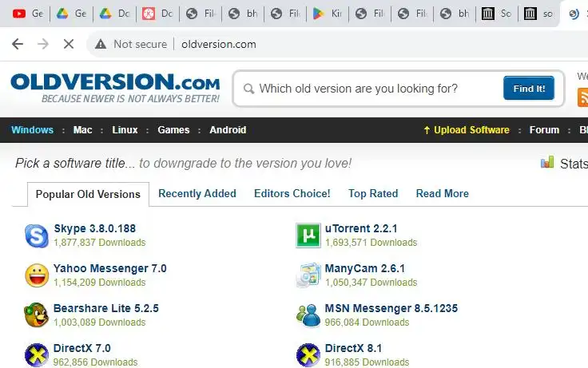Select the Linux nav category

[125, 130]
